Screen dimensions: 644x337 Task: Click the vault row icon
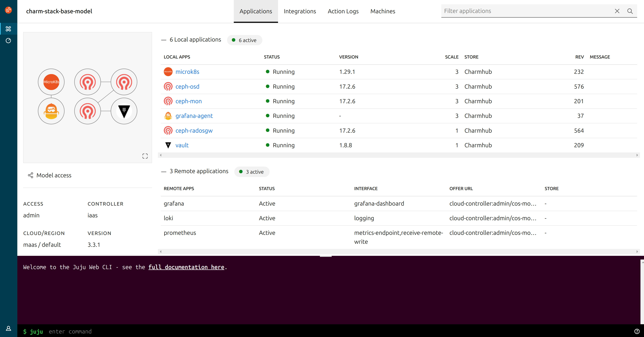pos(168,145)
